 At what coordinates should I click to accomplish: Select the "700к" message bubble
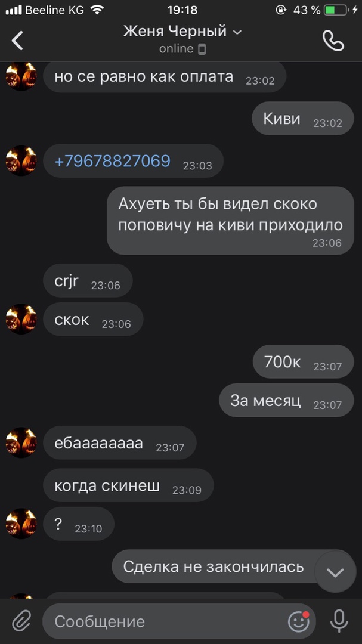(x=303, y=362)
